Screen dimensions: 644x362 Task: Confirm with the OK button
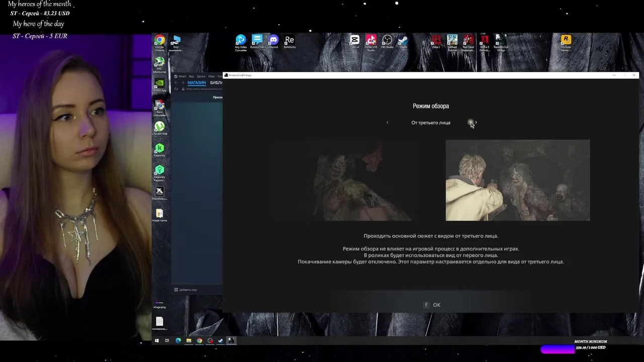coord(433,305)
